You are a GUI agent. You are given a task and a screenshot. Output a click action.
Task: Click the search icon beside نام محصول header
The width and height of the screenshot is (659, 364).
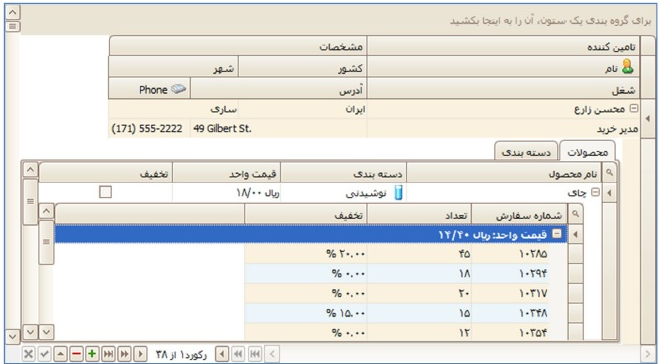[x=609, y=173]
